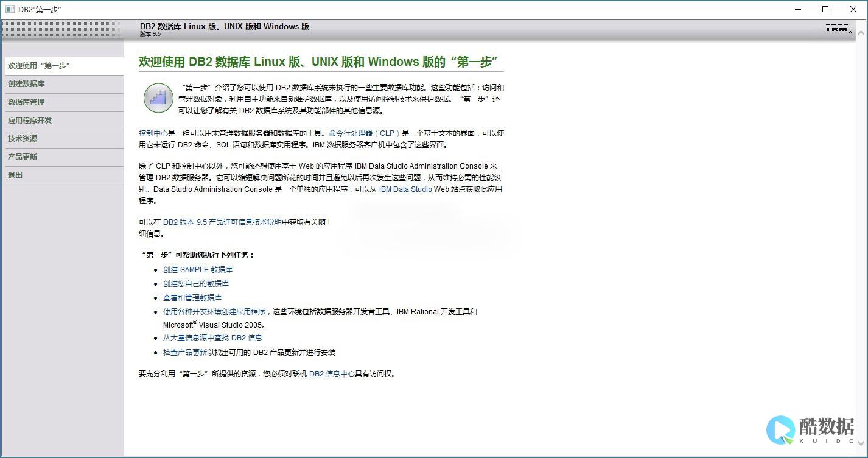Follow the IBM Data Studio link

pyautogui.click(x=405, y=189)
